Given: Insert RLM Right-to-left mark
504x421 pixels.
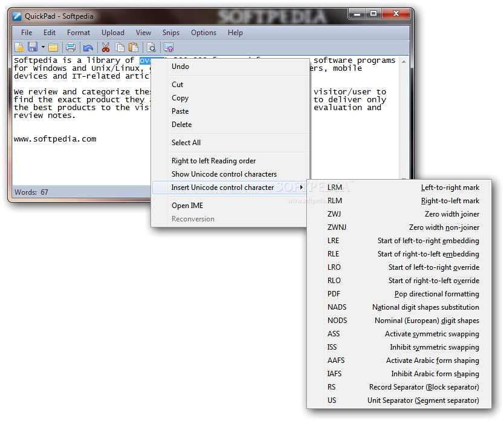Looking at the screenshot, I should 399,201.
